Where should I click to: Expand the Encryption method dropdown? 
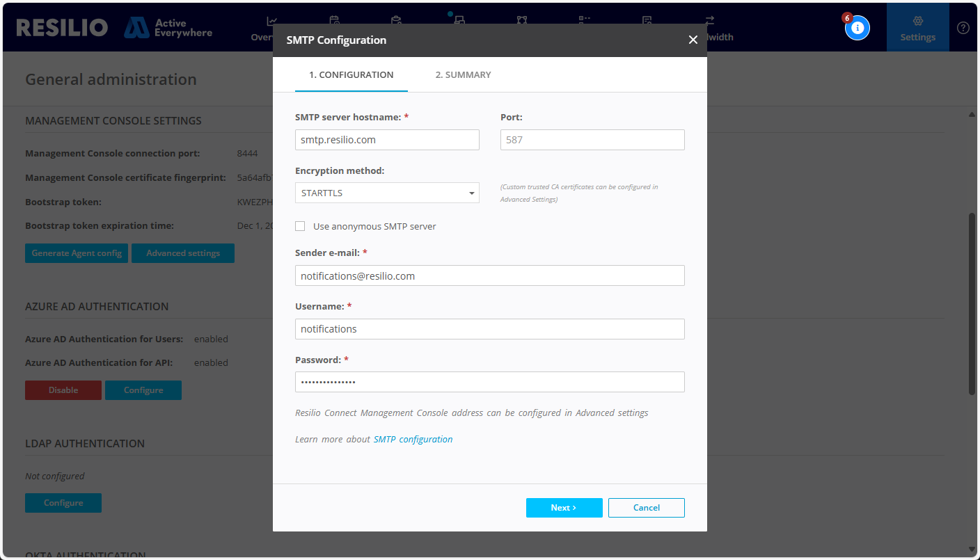(x=387, y=193)
